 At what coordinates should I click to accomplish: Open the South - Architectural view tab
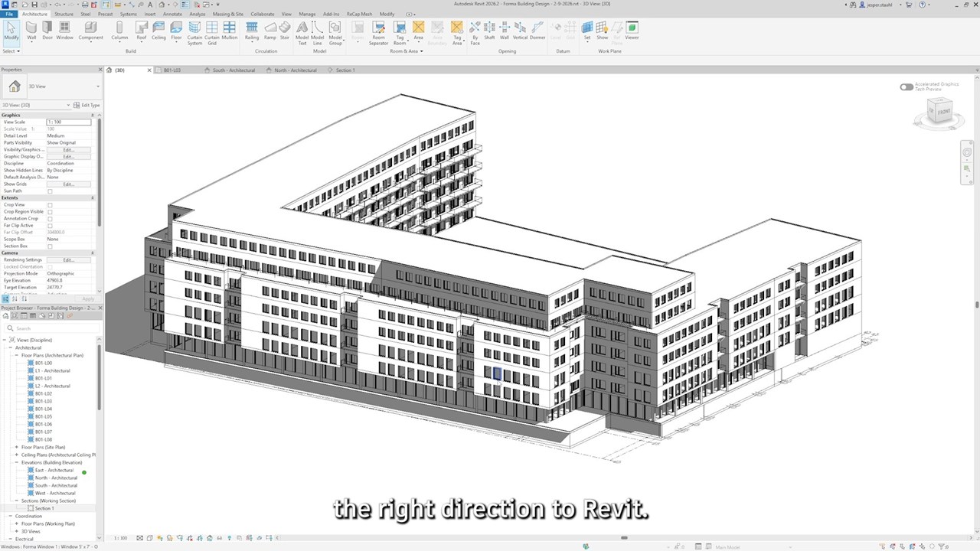coord(234,70)
